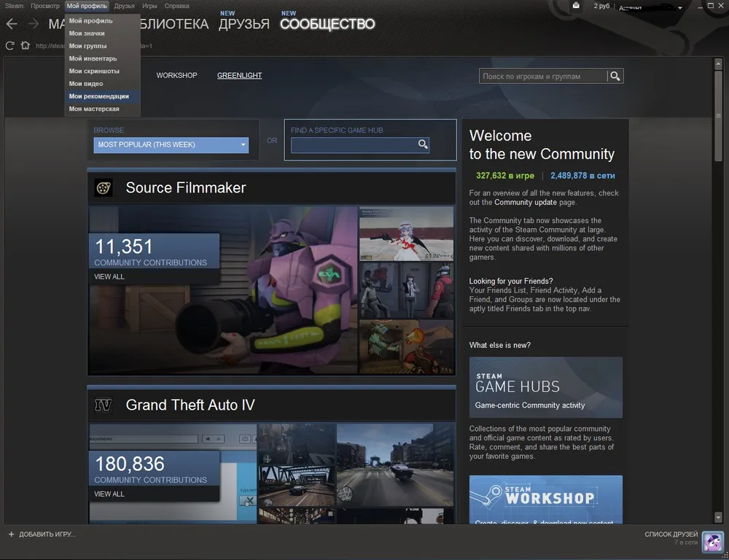The image size is (729, 560).
Task: Select Мой профиль in the dropdown list
Action: (x=103, y=21)
